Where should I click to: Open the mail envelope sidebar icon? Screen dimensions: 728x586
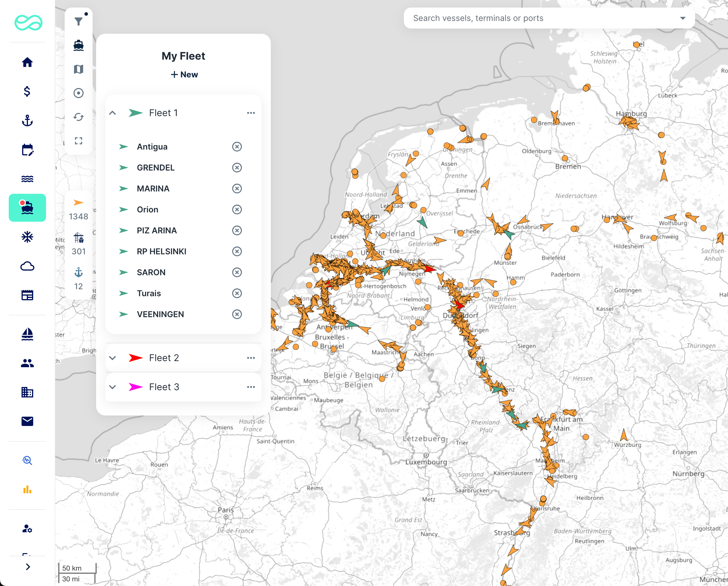(x=27, y=421)
